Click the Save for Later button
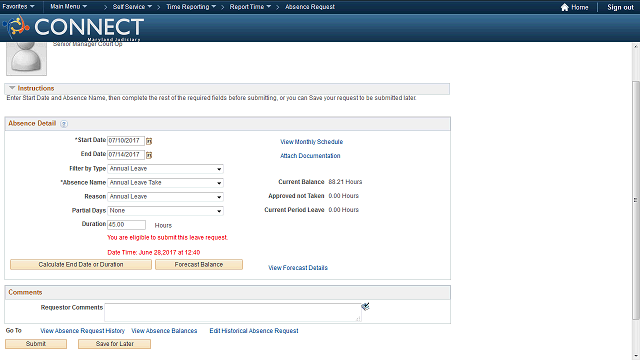The width and height of the screenshot is (640, 360). (114, 344)
